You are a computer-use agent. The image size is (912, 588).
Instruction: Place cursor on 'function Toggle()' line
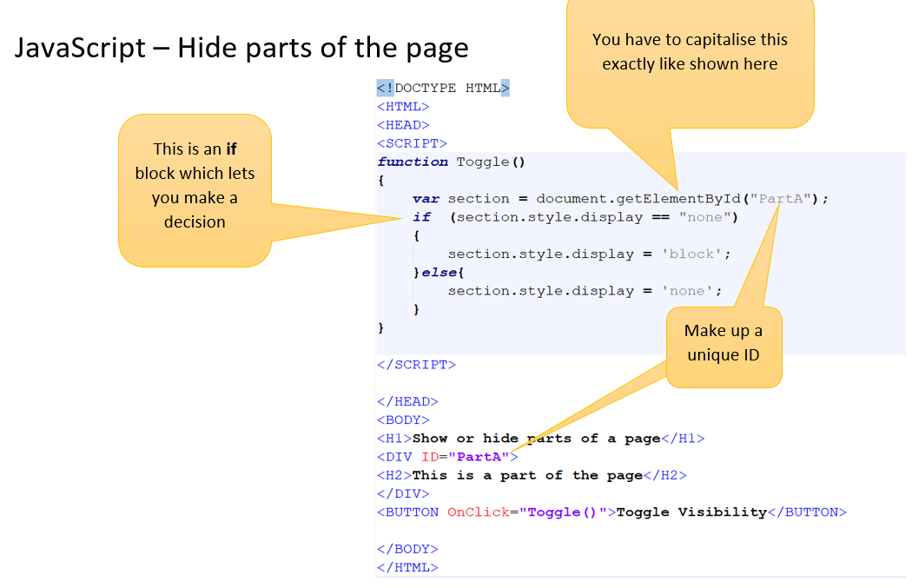[x=452, y=162]
